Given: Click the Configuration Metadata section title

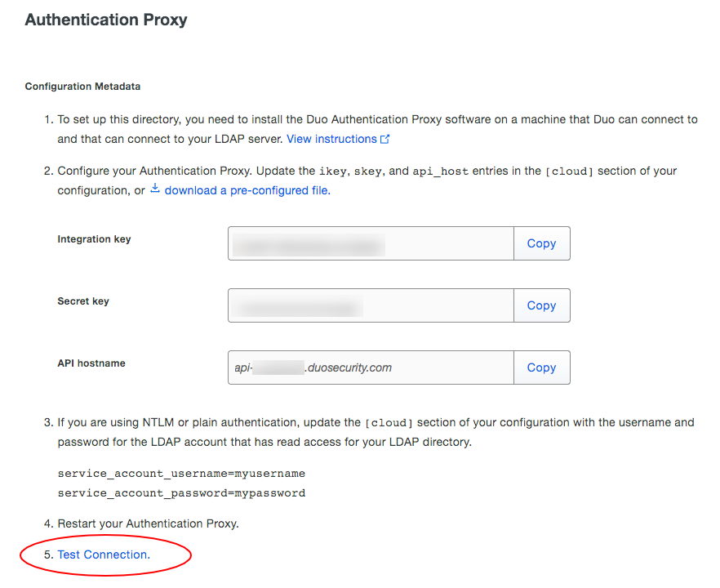Looking at the screenshot, I should [x=82, y=87].
